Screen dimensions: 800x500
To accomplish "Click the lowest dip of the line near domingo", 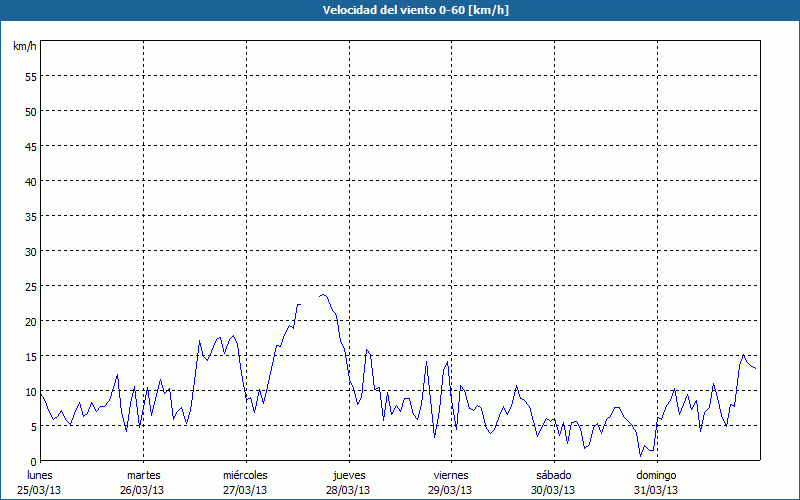I will coord(641,456).
